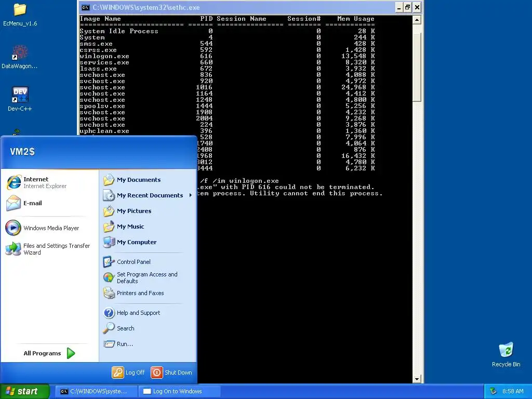Click the Search magnifier icon
Viewport: 532px width, 399px height.
coord(109,328)
